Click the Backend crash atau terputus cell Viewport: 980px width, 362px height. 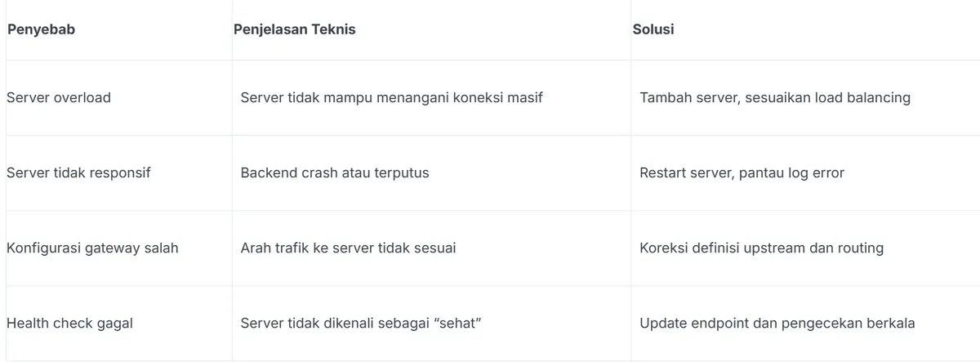pyautogui.click(x=431, y=172)
